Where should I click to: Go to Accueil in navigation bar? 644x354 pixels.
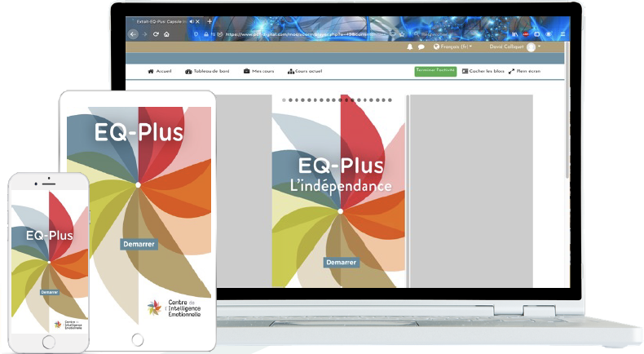(160, 71)
